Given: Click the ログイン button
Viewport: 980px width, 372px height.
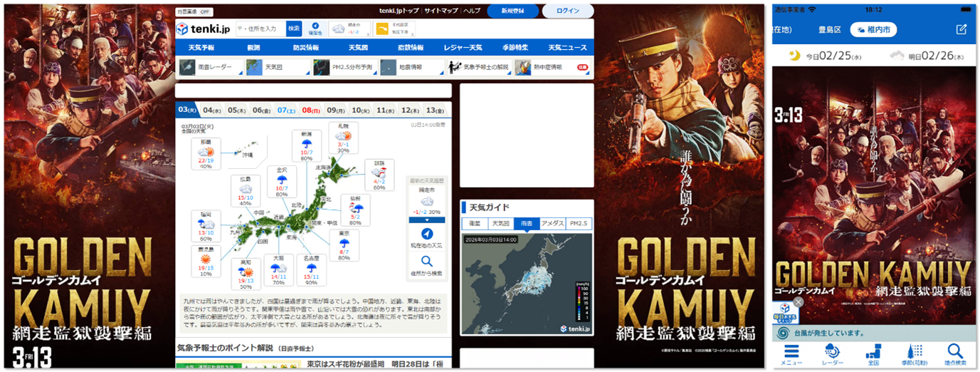Looking at the screenshot, I should [568, 11].
